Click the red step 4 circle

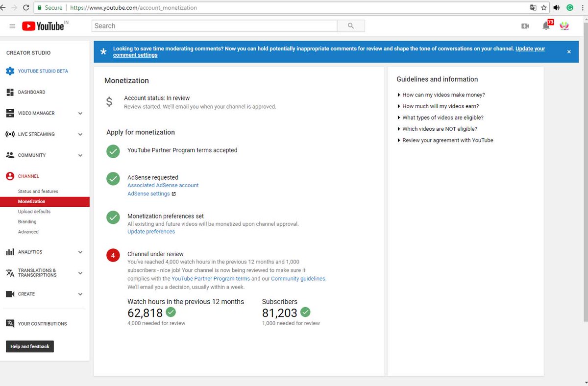coord(113,255)
